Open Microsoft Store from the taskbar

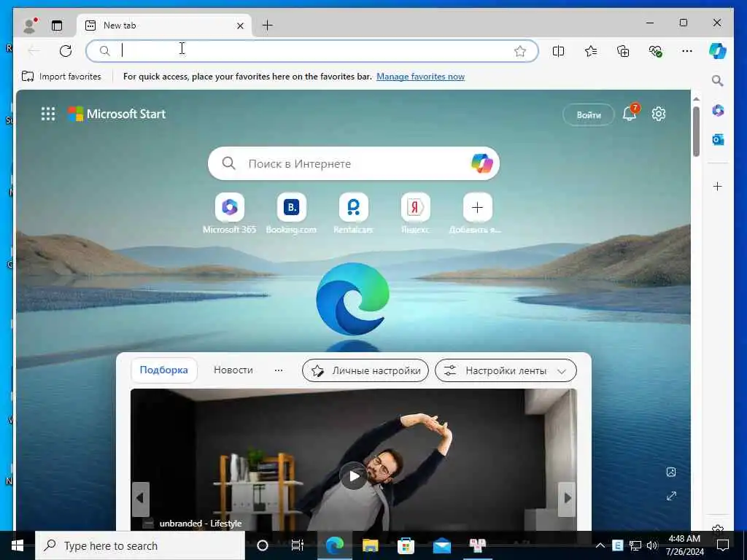406,545
